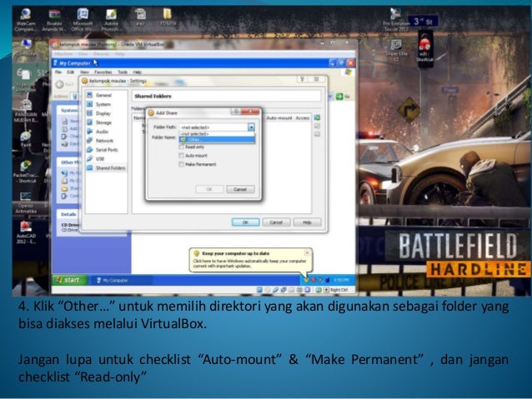Click the hard disk activity status icon
532x399 pixels.
tap(259, 290)
